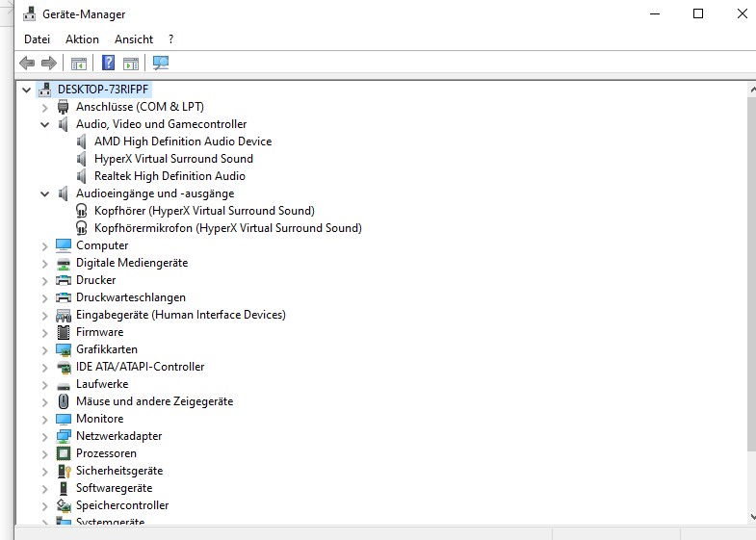756x540 pixels.
Task: Collapse Audioeingänge und -ausgänge chevron
Action: point(45,193)
